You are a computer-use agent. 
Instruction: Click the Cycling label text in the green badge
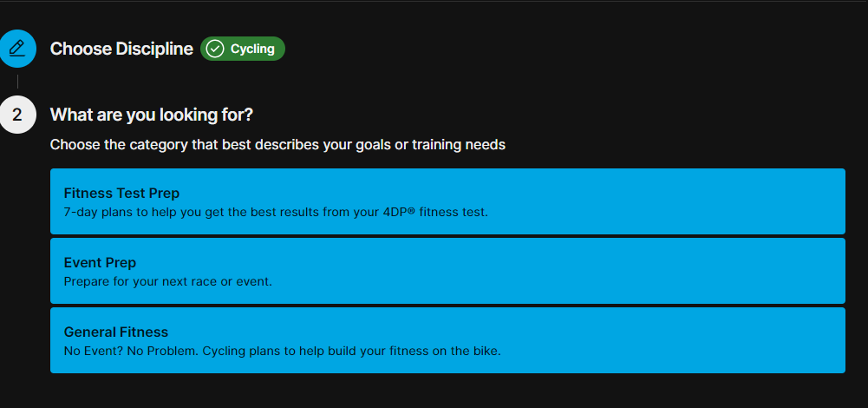(252, 49)
